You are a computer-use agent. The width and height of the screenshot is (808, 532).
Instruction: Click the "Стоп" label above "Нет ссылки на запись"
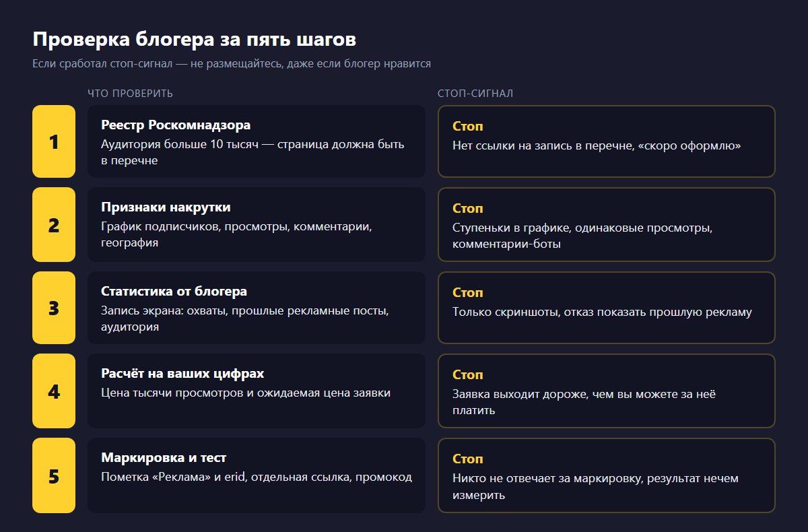pyautogui.click(x=468, y=127)
